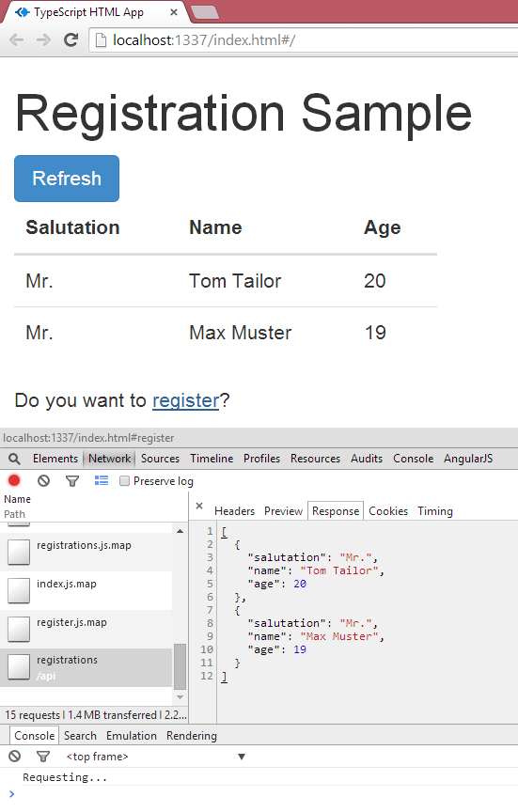The width and height of the screenshot is (518, 812).
Task: Click the network filter funnel icon
Action: pos(72,481)
